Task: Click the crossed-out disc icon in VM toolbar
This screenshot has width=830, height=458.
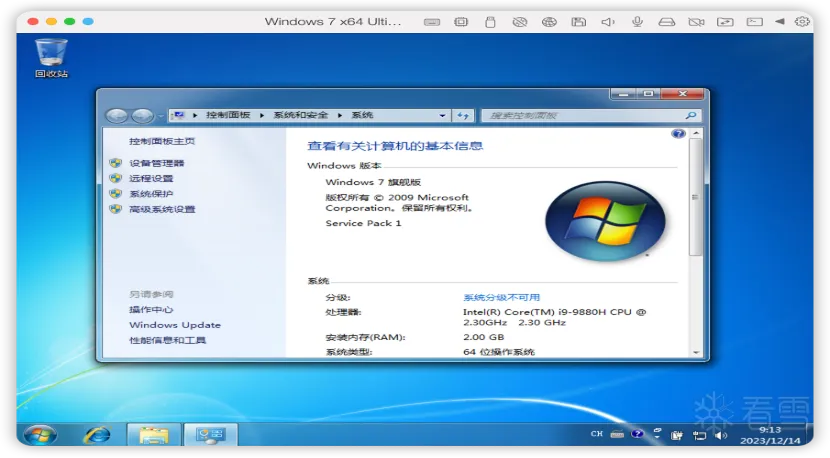Action: click(x=520, y=22)
